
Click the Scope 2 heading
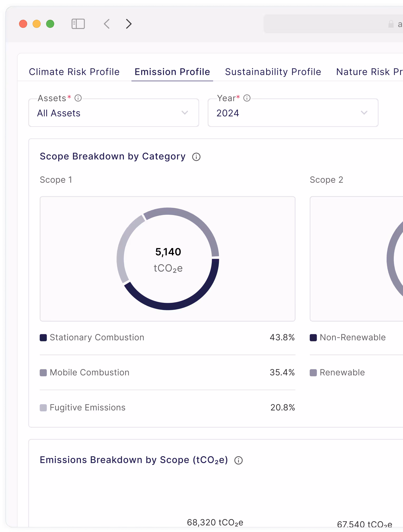[326, 180]
